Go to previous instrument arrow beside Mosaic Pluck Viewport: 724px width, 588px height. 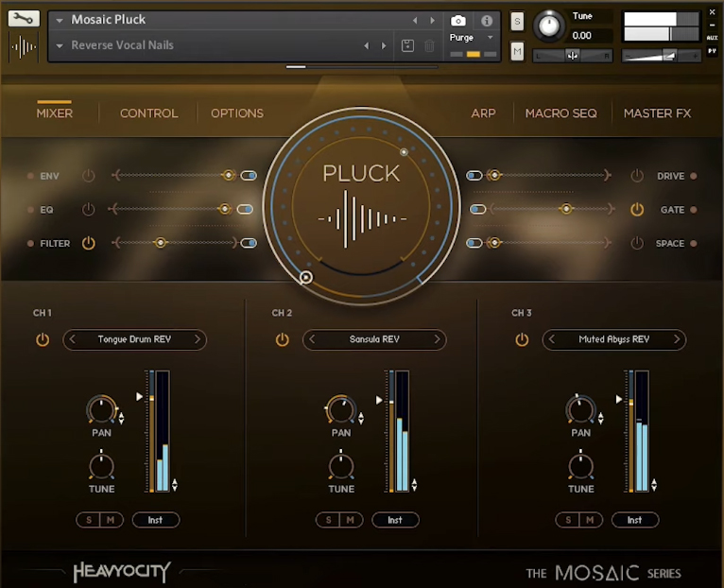pyautogui.click(x=415, y=20)
